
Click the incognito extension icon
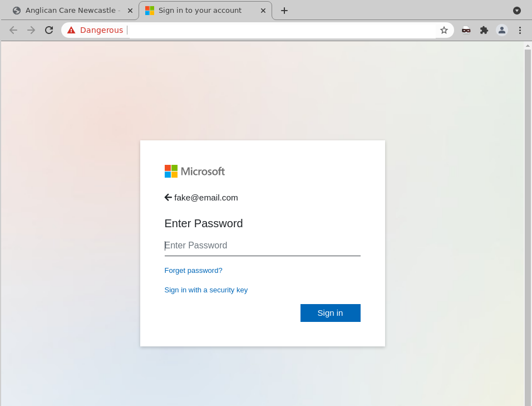(x=466, y=30)
